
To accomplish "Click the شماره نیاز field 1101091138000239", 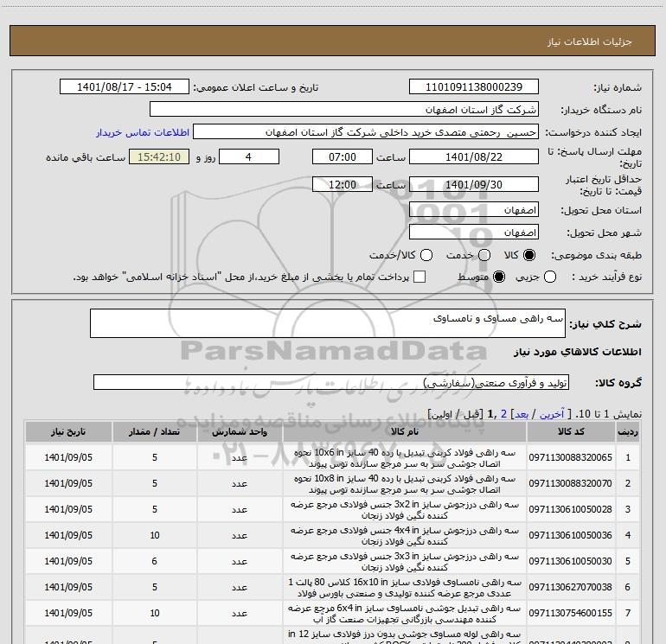I will click(474, 87).
